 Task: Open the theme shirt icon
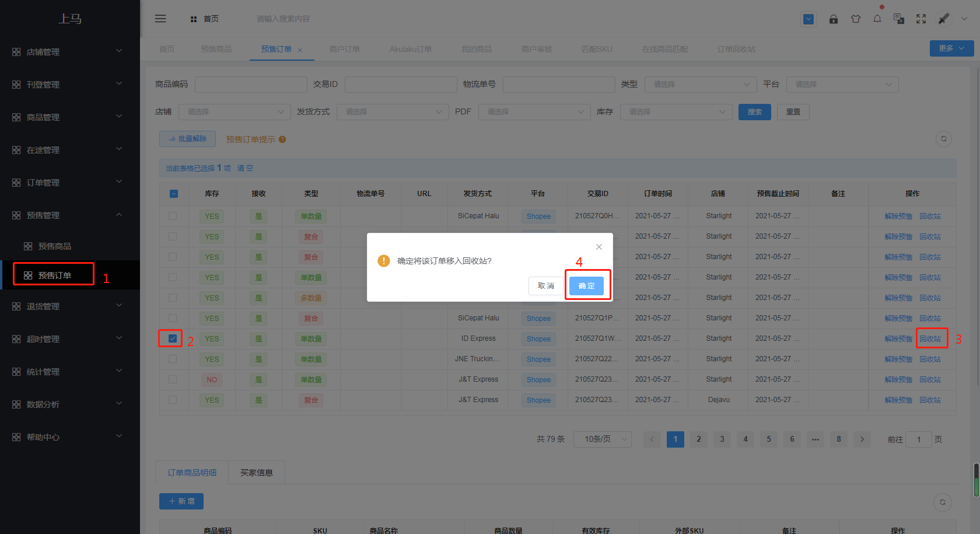click(x=856, y=19)
